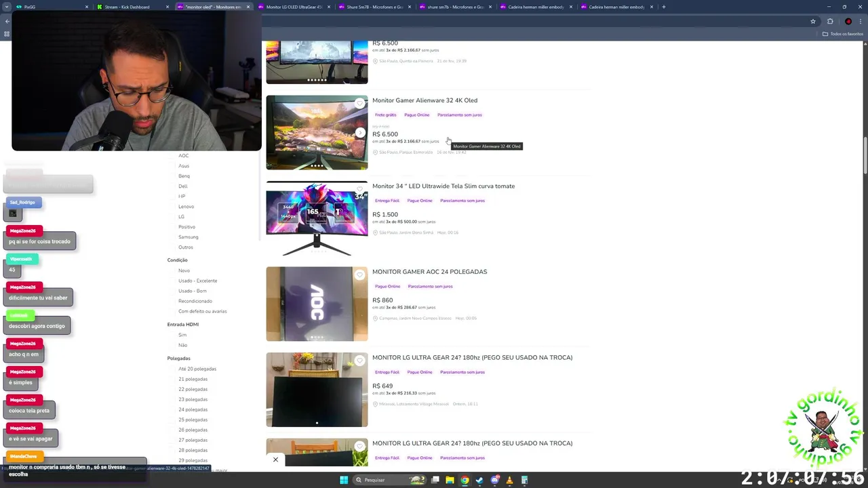Open the Ultrawide 34 monitor photo thumbnail
The height and width of the screenshot is (488, 868).
tap(317, 218)
